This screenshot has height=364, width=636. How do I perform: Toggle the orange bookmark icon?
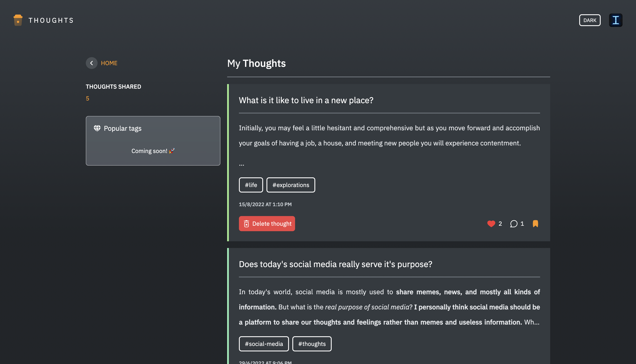(x=535, y=223)
